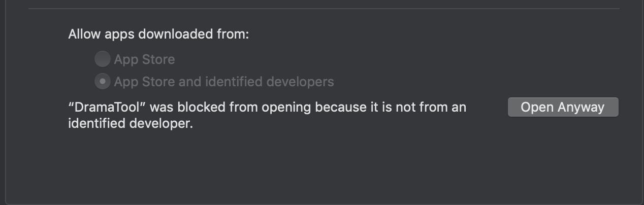
Task: Click the "identified developer." second message line
Action: (131, 123)
